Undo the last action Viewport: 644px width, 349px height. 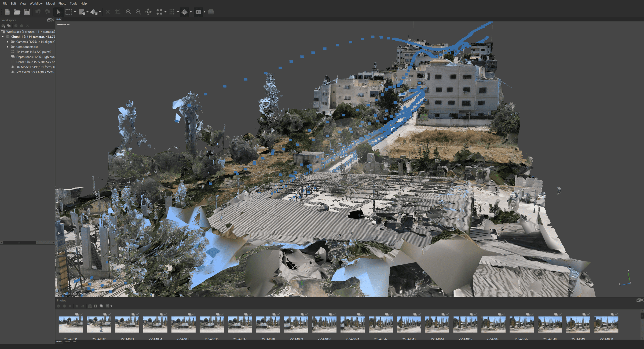coord(38,12)
